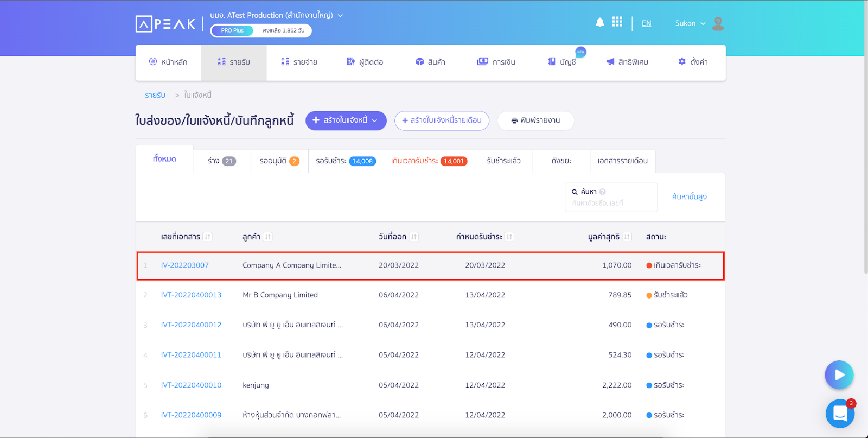Sort by customer column
The width and height of the screenshot is (868, 438).
point(268,237)
